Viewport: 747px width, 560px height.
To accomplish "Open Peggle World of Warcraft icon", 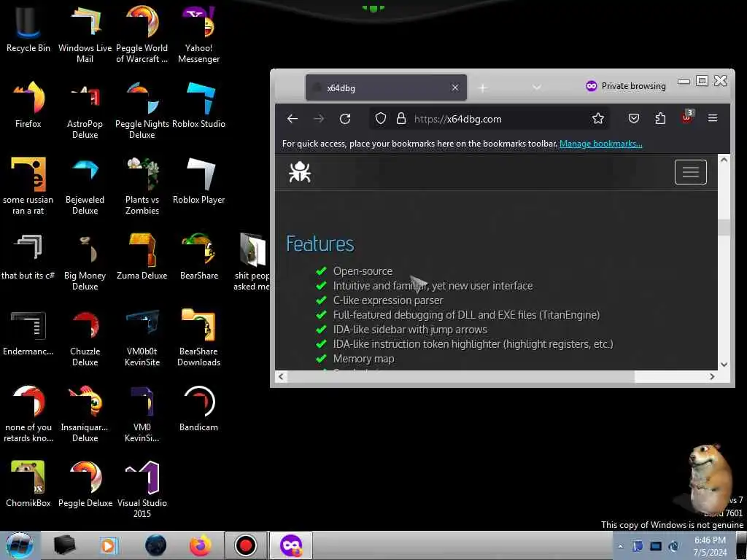I will tap(142, 34).
